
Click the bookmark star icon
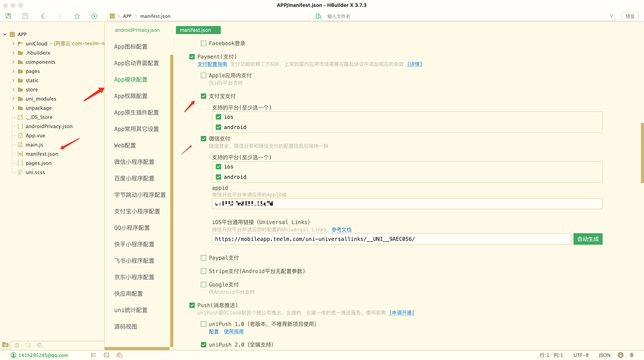click(x=77, y=16)
